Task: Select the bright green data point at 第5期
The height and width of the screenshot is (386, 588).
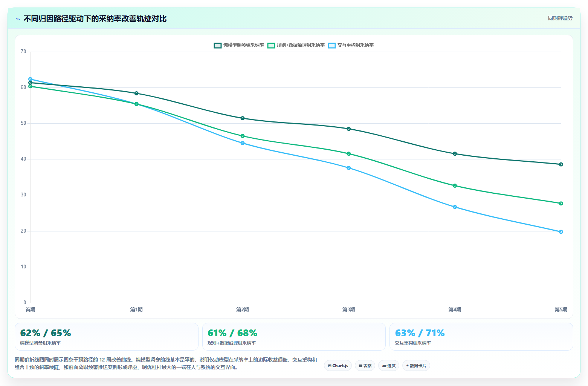Action: pyautogui.click(x=561, y=204)
